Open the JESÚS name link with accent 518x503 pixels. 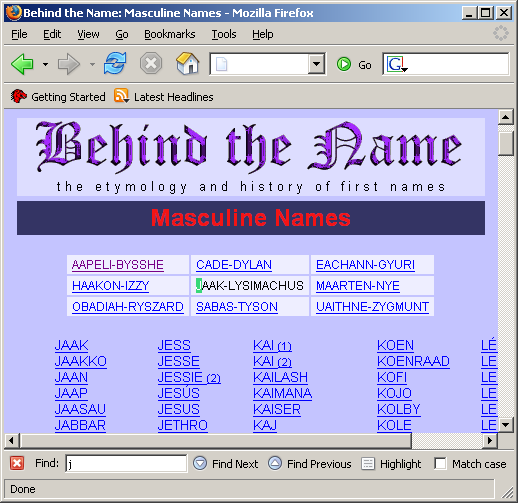(179, 393)
